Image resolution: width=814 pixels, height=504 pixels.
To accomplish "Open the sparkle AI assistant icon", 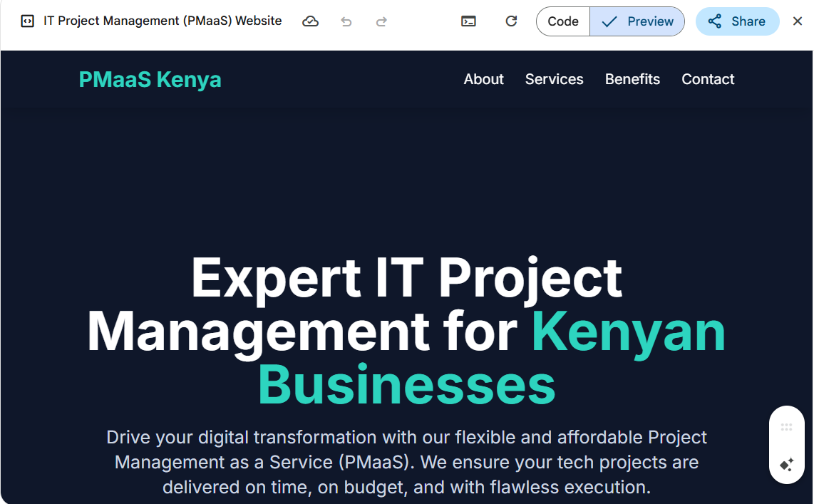I will [787, 465].
